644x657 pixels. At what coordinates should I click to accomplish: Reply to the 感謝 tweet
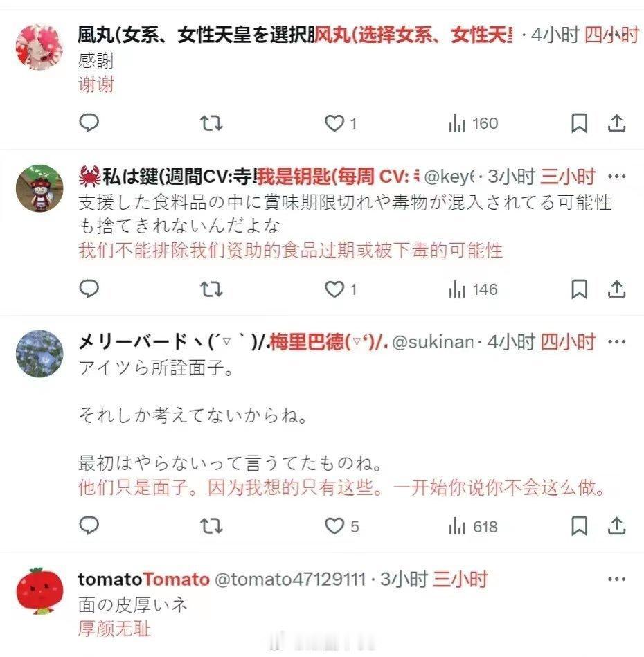[89, 123]
